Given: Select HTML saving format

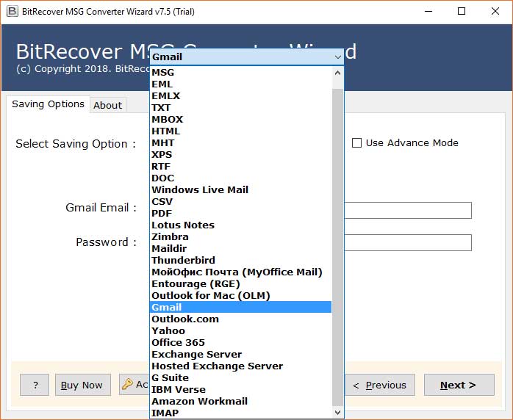Looking at the screenshot, I should [x=241, y=131].
